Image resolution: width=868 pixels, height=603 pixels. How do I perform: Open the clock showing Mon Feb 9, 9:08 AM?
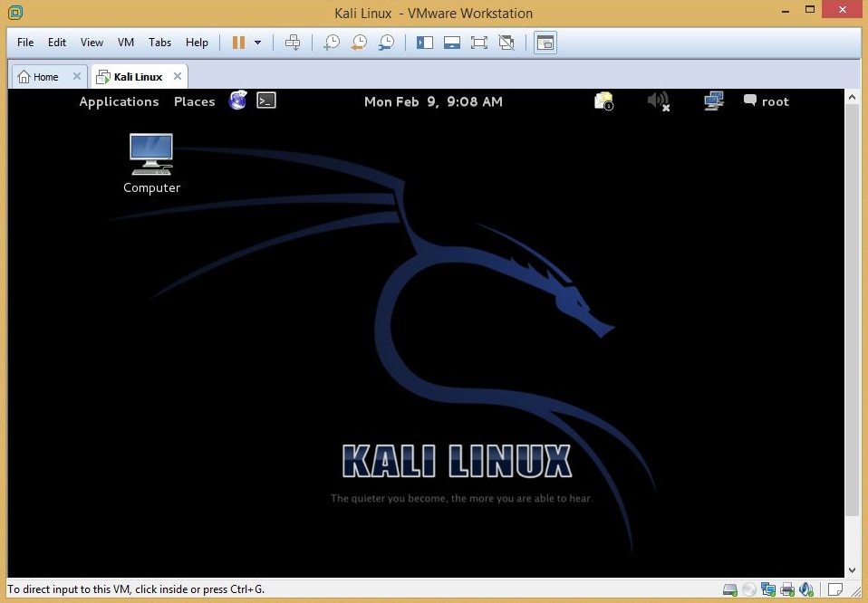[x=433, y=101]
